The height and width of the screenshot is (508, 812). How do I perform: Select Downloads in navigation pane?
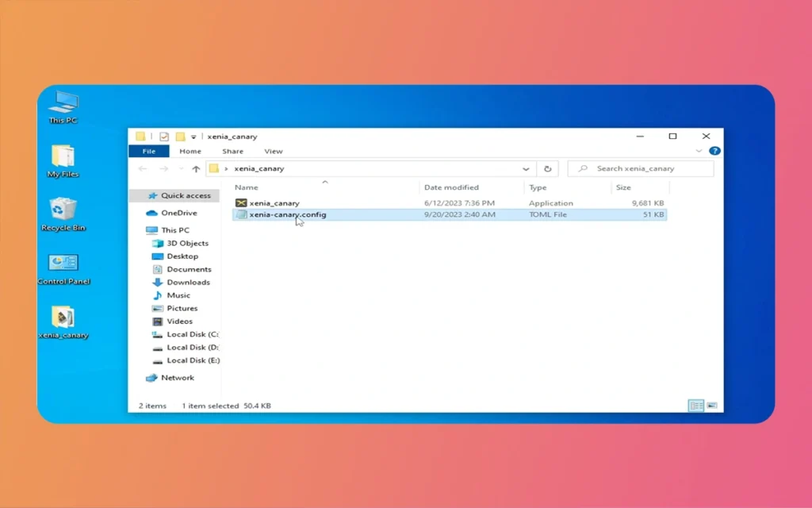tap(188, 282)
